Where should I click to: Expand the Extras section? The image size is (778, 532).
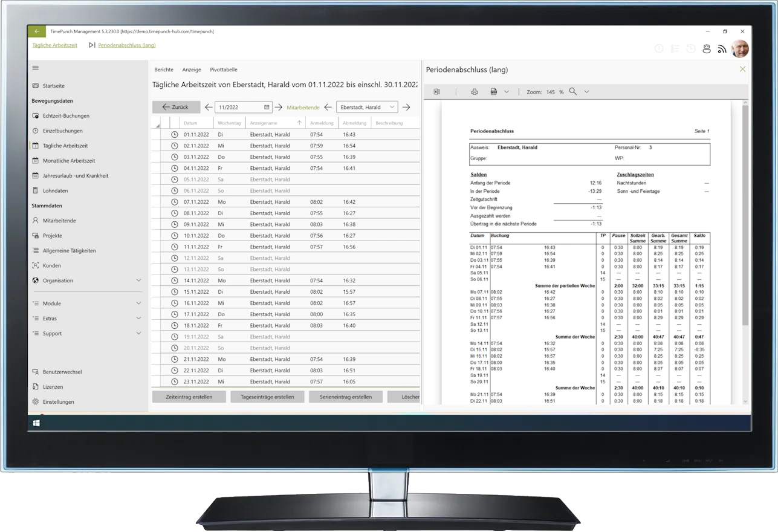click(138, 319)
